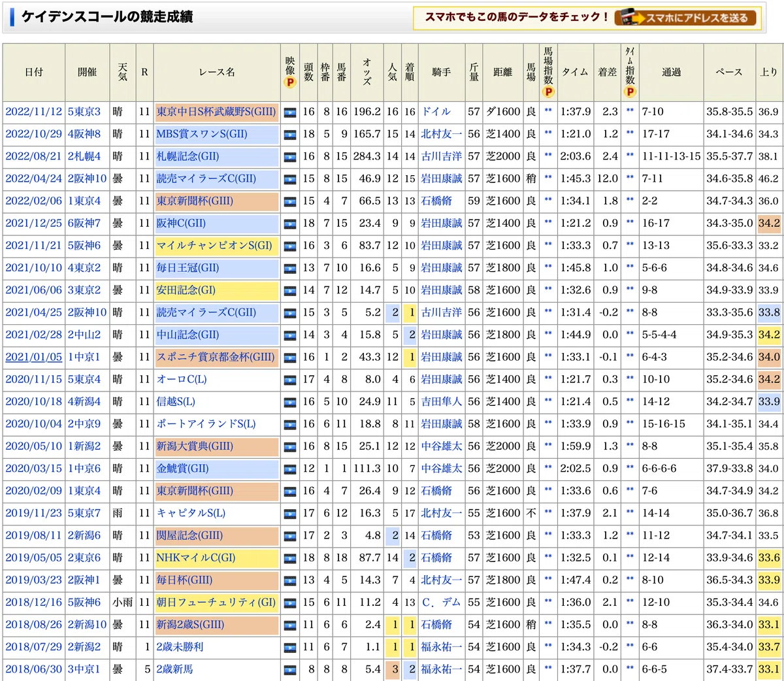This screenshot has width=784, height=681.
Task: Open 東京中日S杯武蔵野S(GIII) race page
Action: (x=216, y=112)
